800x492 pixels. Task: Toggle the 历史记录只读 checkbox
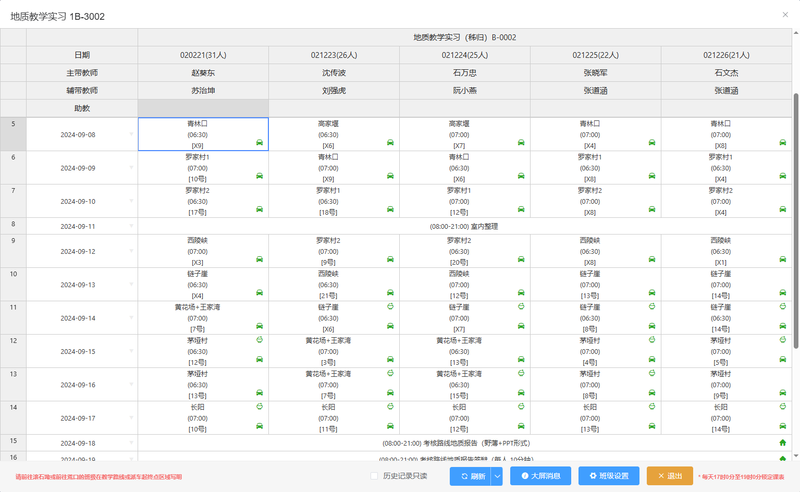point(375,475)
